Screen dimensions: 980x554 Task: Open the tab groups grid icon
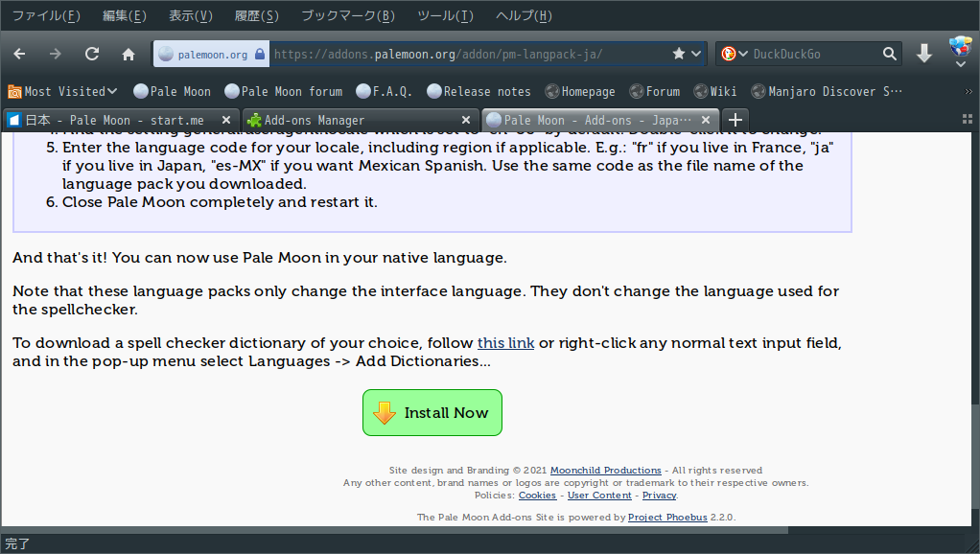point(967,119)
